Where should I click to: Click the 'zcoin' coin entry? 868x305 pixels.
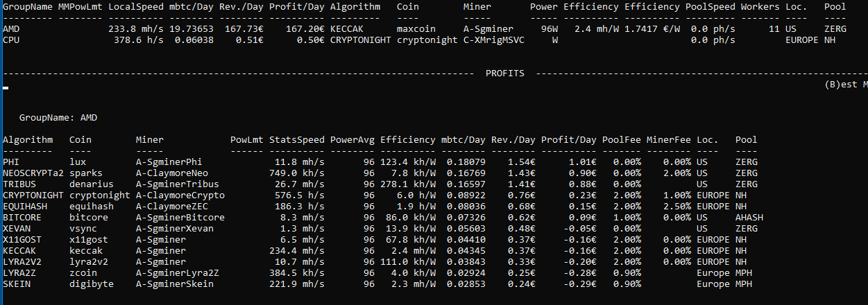coord(83,273)
